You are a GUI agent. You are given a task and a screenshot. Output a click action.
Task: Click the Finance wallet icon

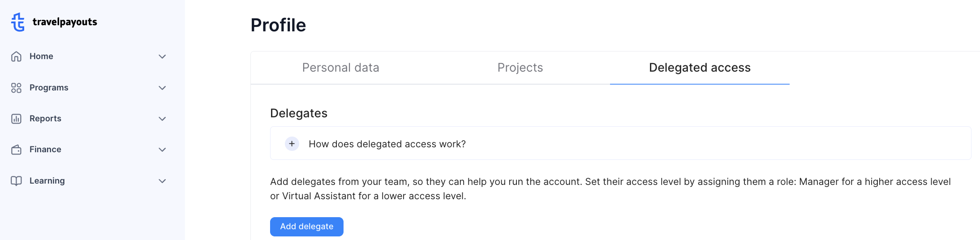tap(16, 150)
